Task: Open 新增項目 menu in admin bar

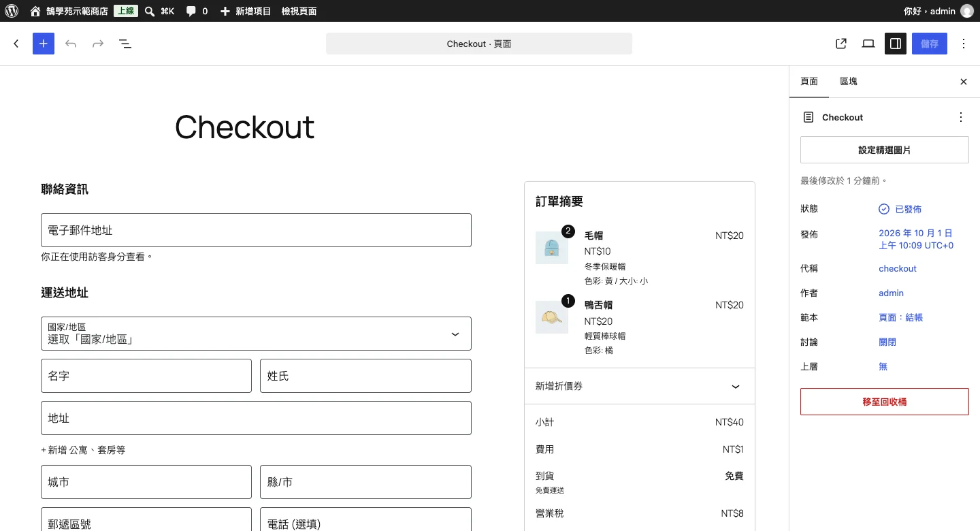Action: (x=246, y=11)
